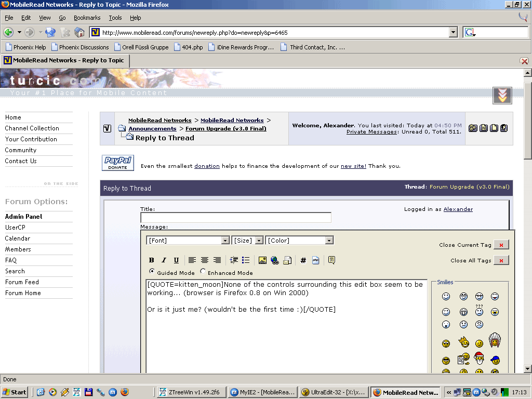Open Phoenix Help bookmark
The height and width of the screenshot is (399, 532).
(x=26, y=47)
